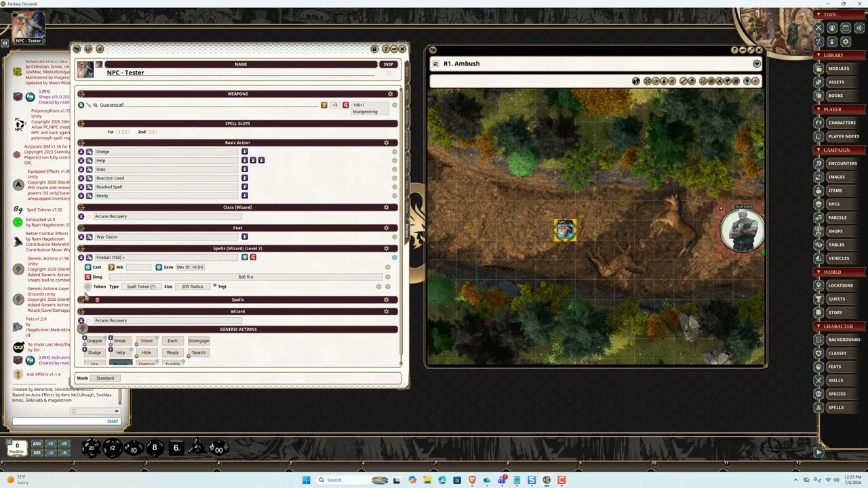
Task: Click the Quarterstaff damage roll icon
Action: [346, 105]
